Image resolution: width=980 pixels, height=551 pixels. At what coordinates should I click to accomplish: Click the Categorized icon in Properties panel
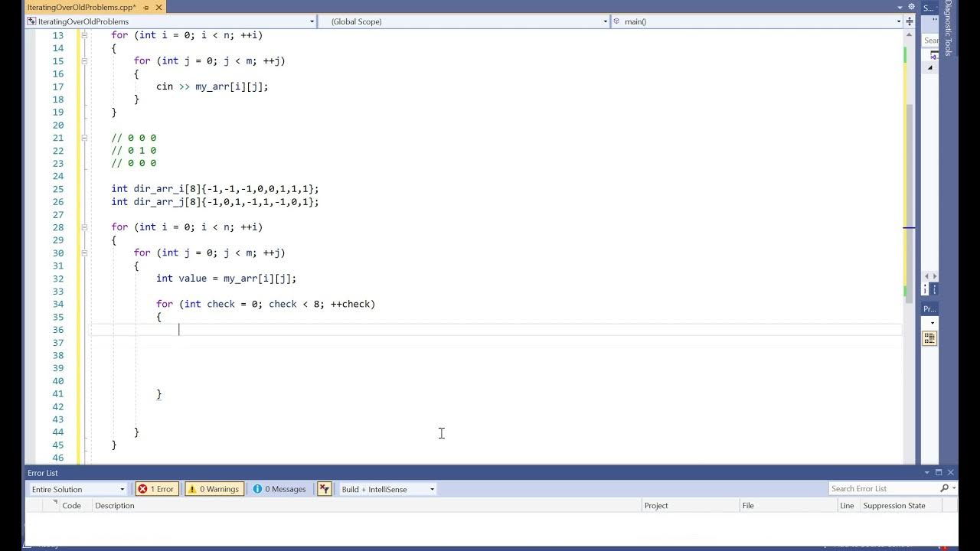(929, 337)
